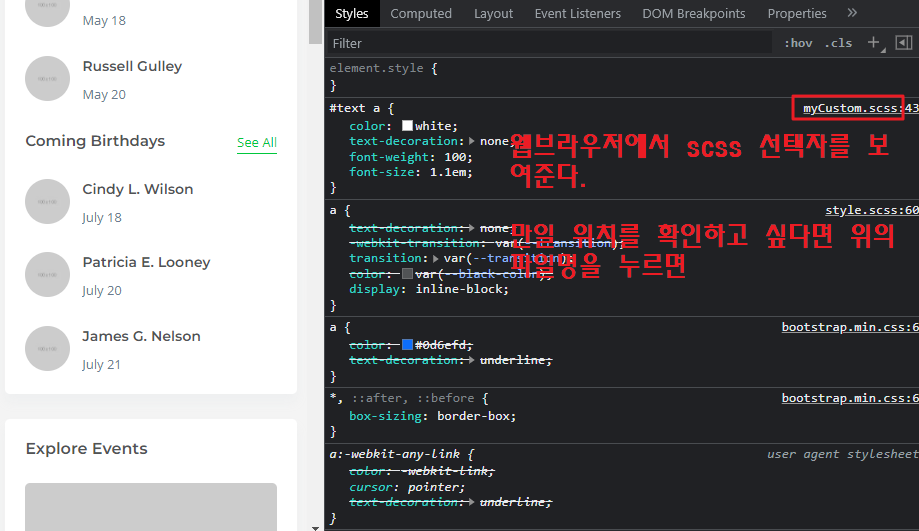Click the page's vertical scrollbar thumb
919x531 pixels.
[x=315, y=21]
